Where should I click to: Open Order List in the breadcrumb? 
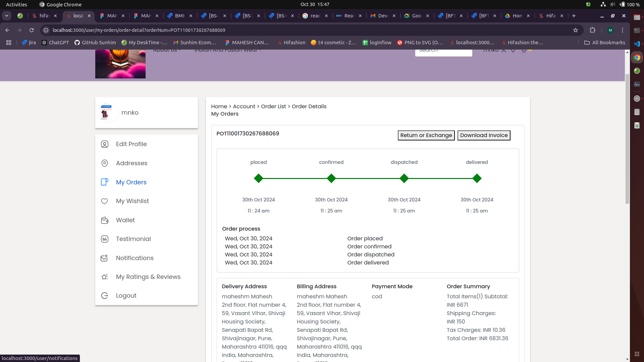[273, 106]
